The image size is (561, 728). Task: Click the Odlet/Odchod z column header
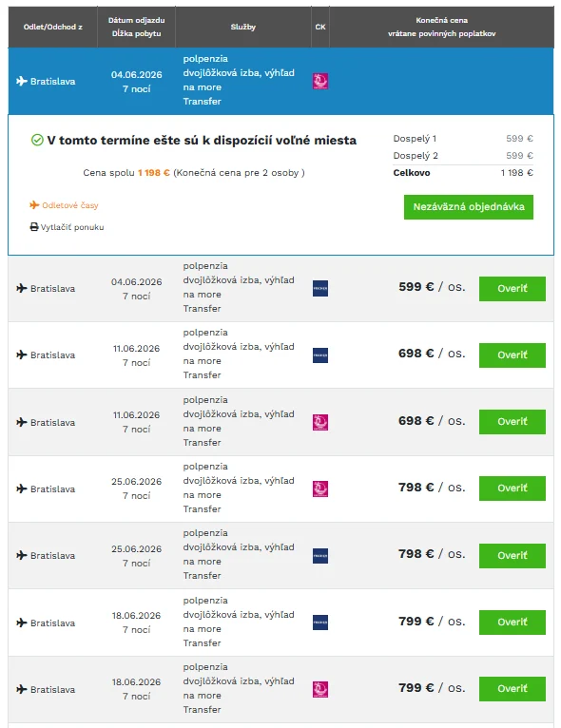pyautogui.click(x=53, y=27)
